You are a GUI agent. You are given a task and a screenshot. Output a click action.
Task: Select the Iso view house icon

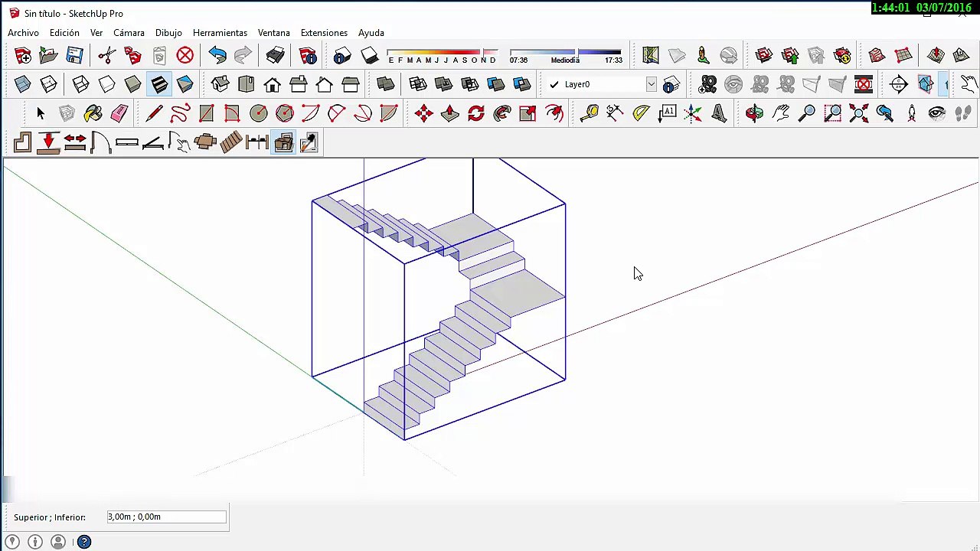pyautogui.click(x=220, y=84)
